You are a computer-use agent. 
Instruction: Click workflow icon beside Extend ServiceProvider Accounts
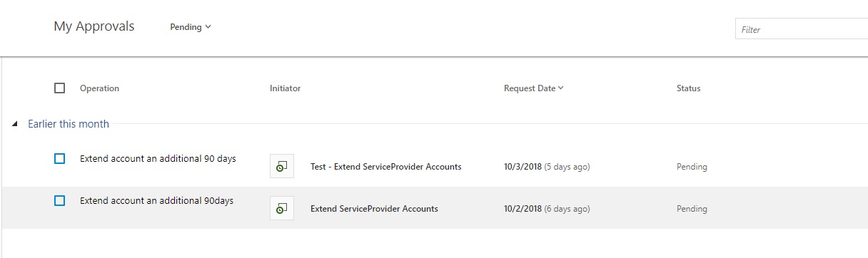pos(282,208)
